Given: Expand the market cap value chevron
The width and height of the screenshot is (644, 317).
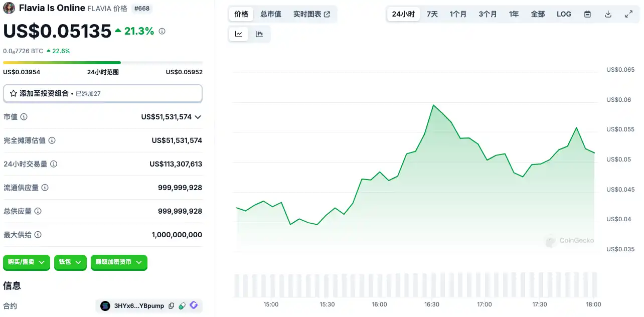Looking at the screenshot, I should tap(198, 117).
